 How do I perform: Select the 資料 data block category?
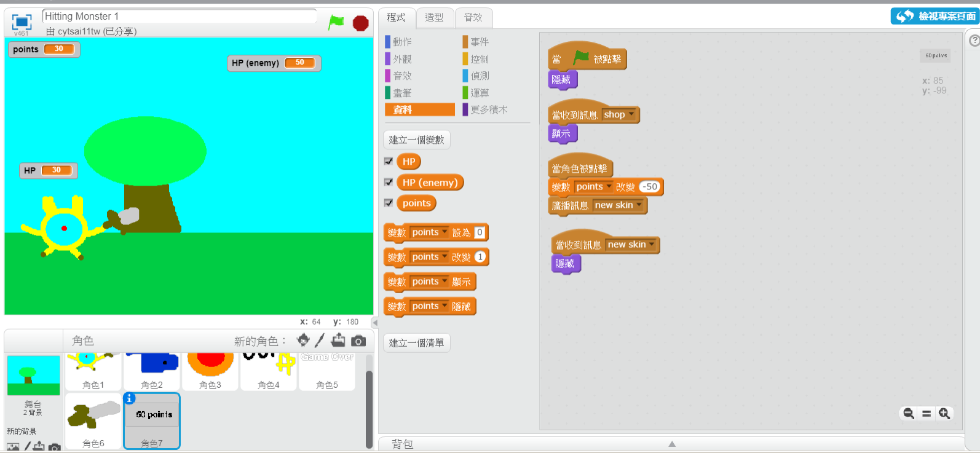[420, 109]
